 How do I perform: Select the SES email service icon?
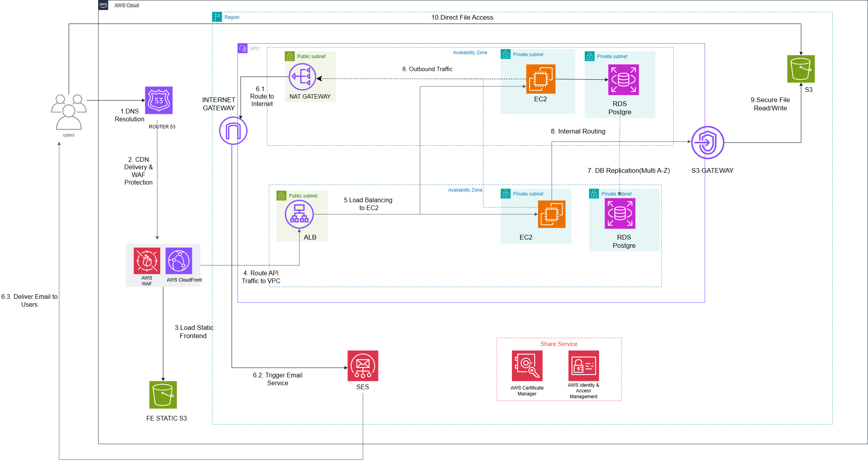[363, 366]
